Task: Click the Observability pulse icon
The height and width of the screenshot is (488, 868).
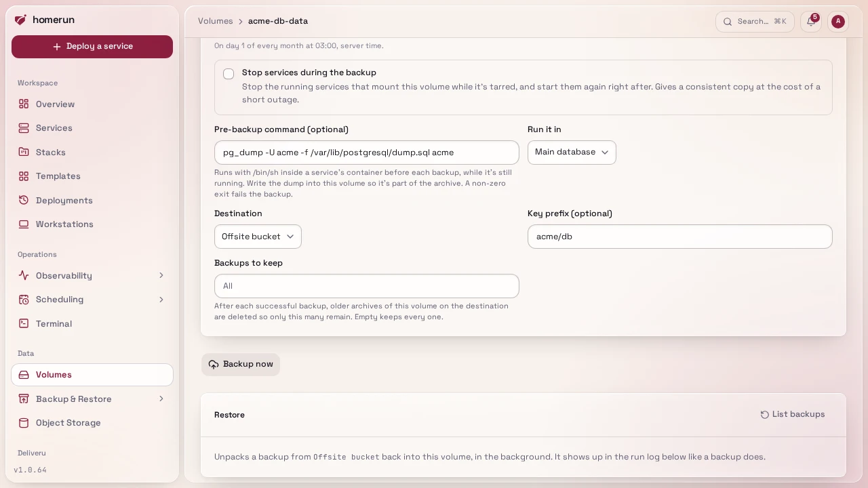Action: pyautogui.click(x=24, y=275)
